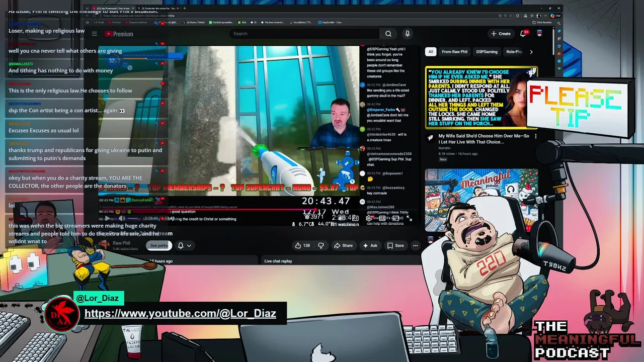Viewport: 644px width, 362px height.
Task: Mute the video with speaker icon
Action: click(122, 218)
